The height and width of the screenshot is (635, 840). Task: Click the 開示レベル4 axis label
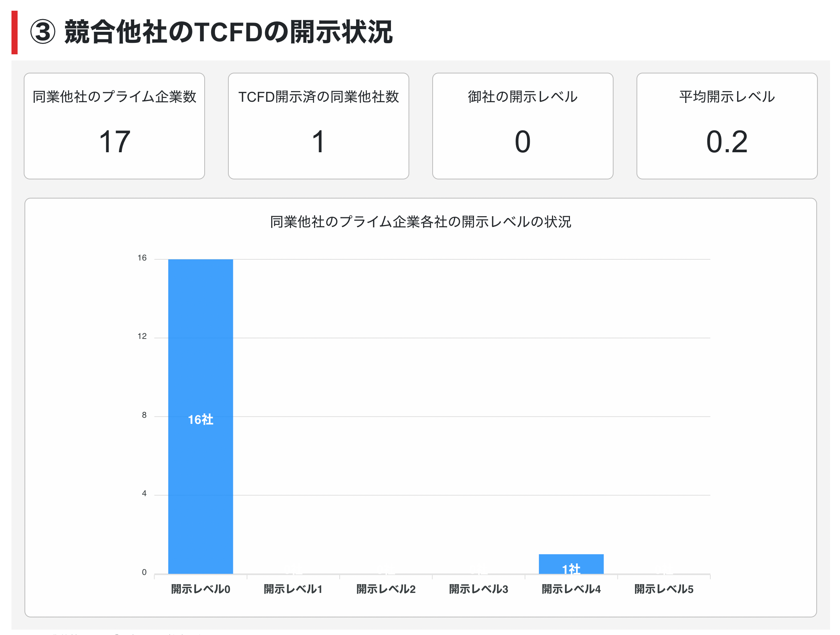[571, 589]
